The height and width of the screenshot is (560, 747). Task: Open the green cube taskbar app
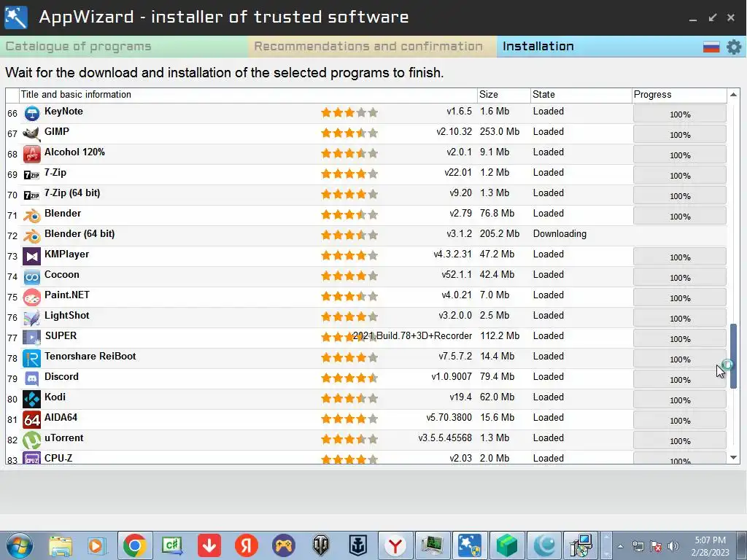tap(507, 545)
